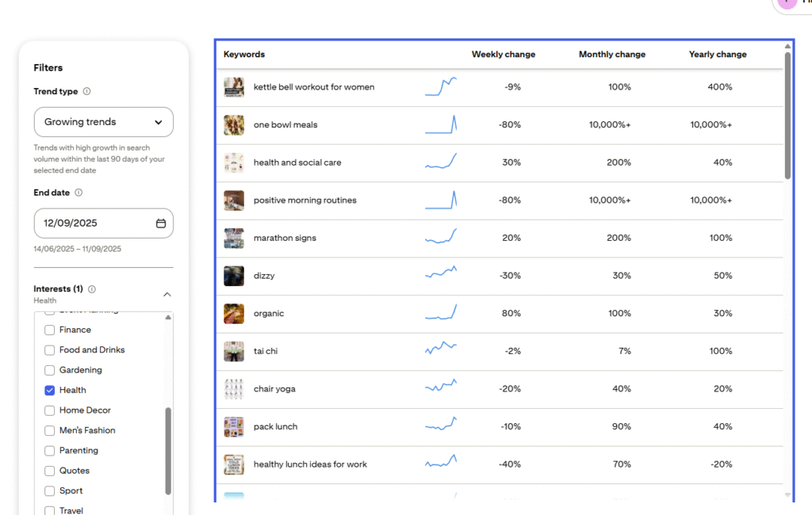Click the End date info icon
The height and width of the screenshot is (515, 812).
pyautogui.click(x=79, y=193)
